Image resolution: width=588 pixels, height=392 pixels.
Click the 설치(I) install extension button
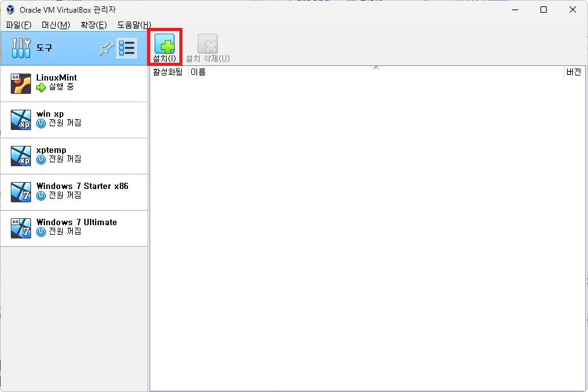(165, 48)
